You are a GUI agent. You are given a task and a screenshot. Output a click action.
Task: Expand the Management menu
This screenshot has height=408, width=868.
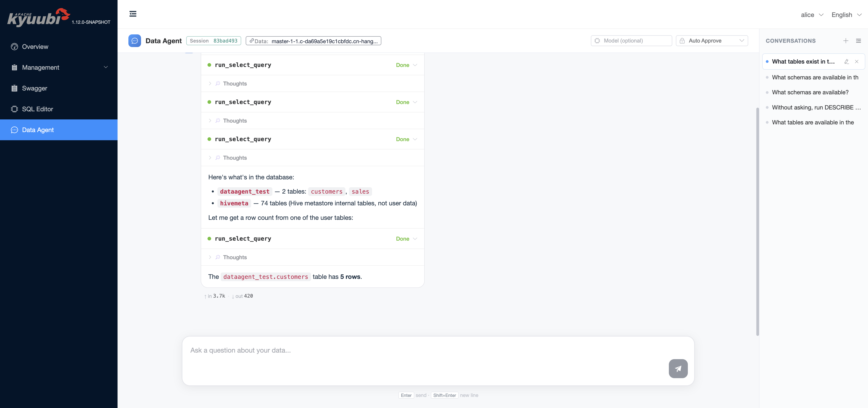[59, 67]
